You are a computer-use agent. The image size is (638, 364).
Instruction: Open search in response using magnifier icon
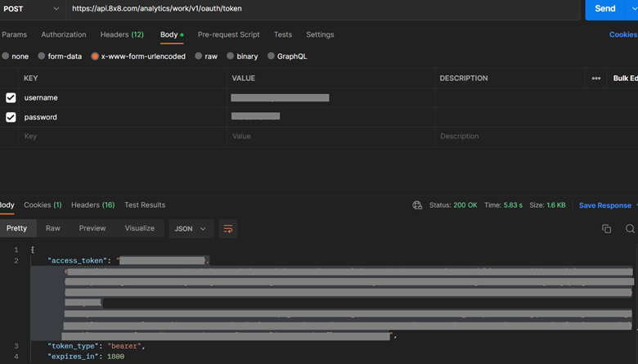630,229
